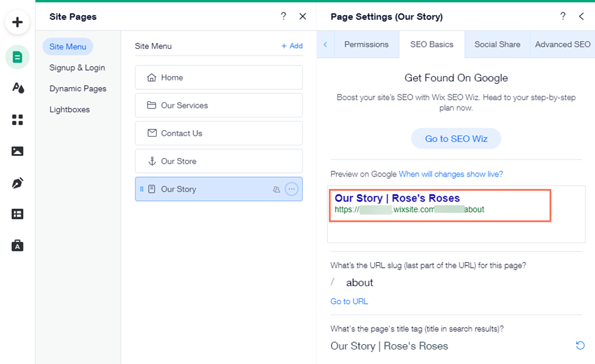The image size is (595, 364).
Task: Click the Site Menu list heading
Action: click(153, 46)
